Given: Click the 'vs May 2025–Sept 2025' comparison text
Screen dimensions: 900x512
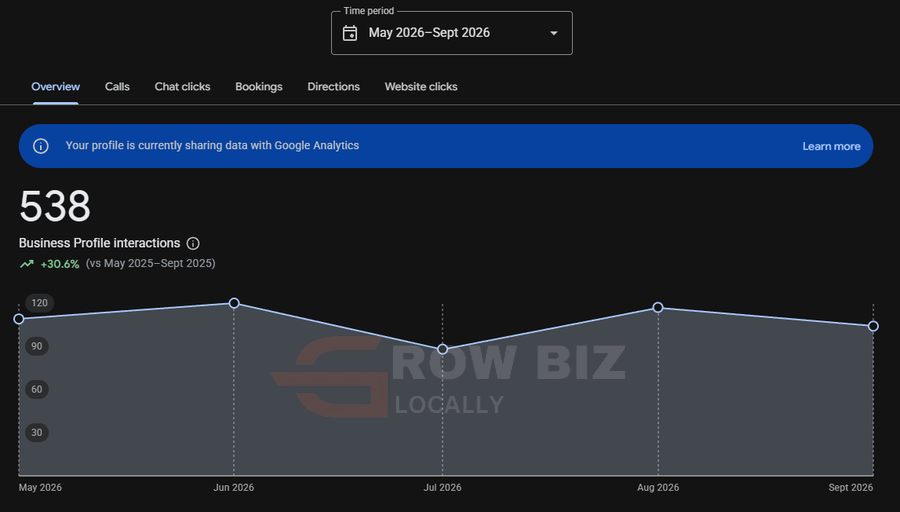Looking at the screenshot, I should [150, 263].
